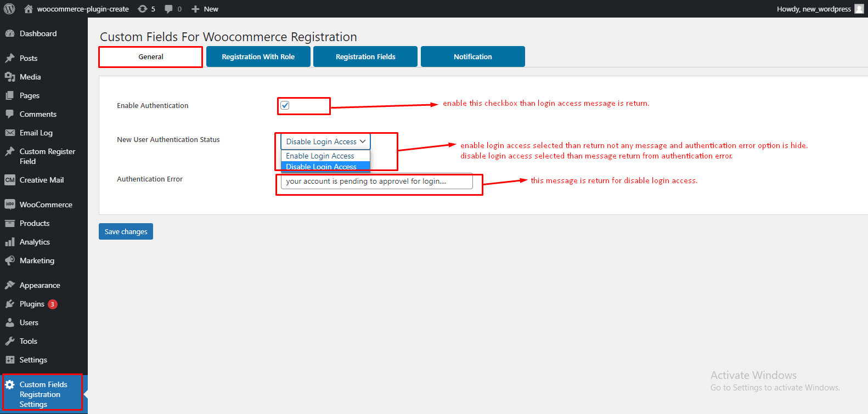Click the New User Authentication Status label
This screenshot has width=868, height=414.
(x=168, y=139)
